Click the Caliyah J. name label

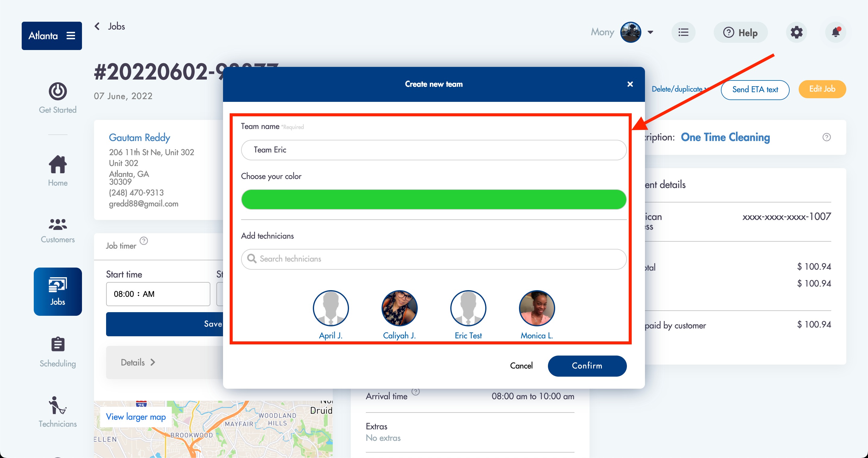pyautogui.click(x=399, y=335)
